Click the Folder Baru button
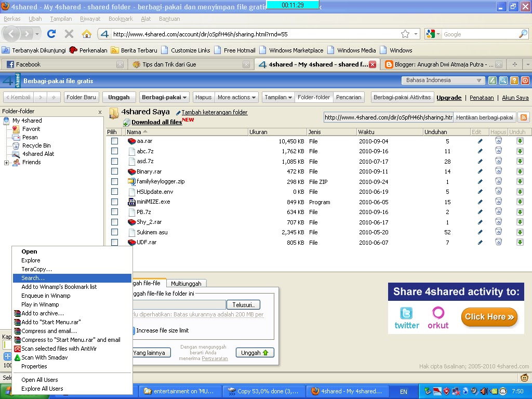 tap(82, 97)
